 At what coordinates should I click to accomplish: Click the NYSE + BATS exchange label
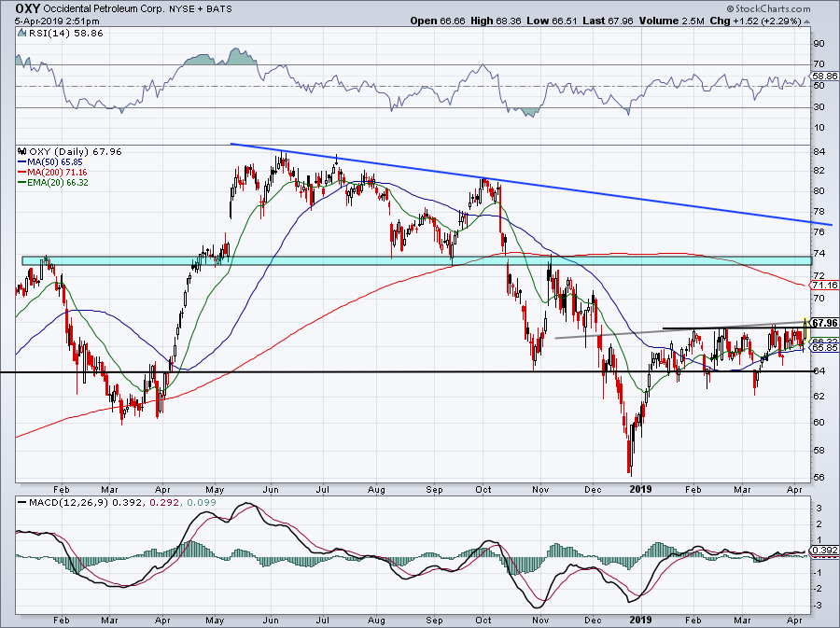click(201, 8)
